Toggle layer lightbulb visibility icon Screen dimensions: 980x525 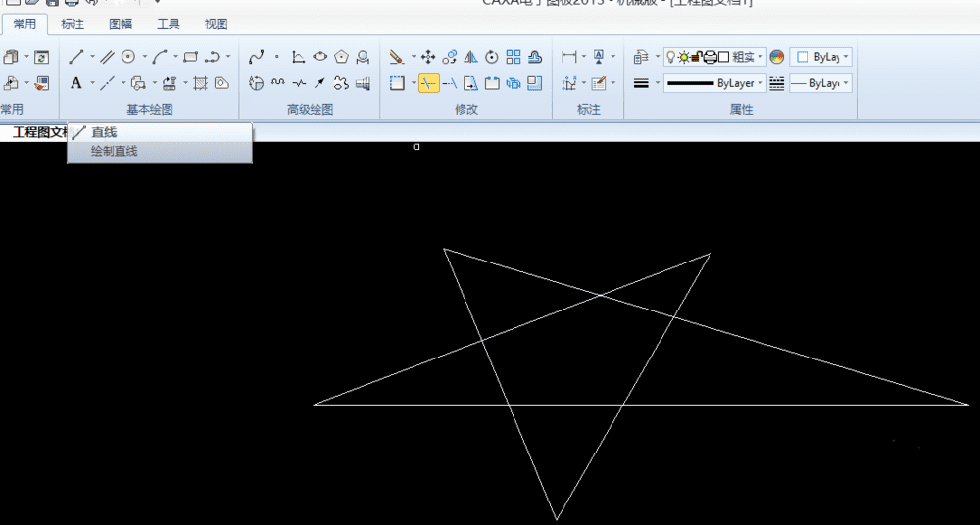point(670,57)
